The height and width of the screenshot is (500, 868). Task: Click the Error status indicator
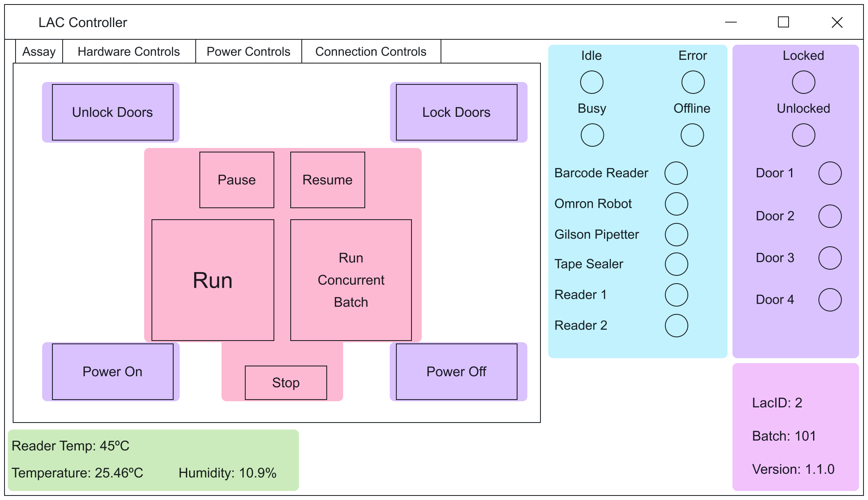pyautogui.click(x=693, y=82)
